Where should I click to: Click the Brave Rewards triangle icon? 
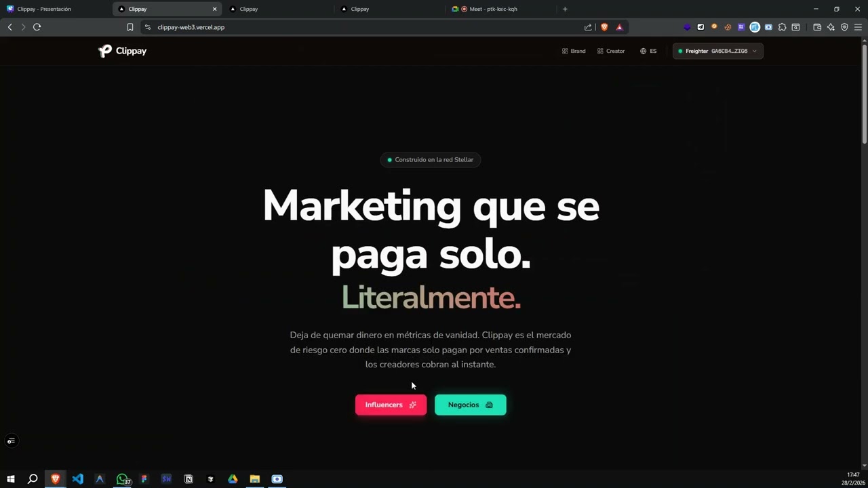(x=619, y=27)
